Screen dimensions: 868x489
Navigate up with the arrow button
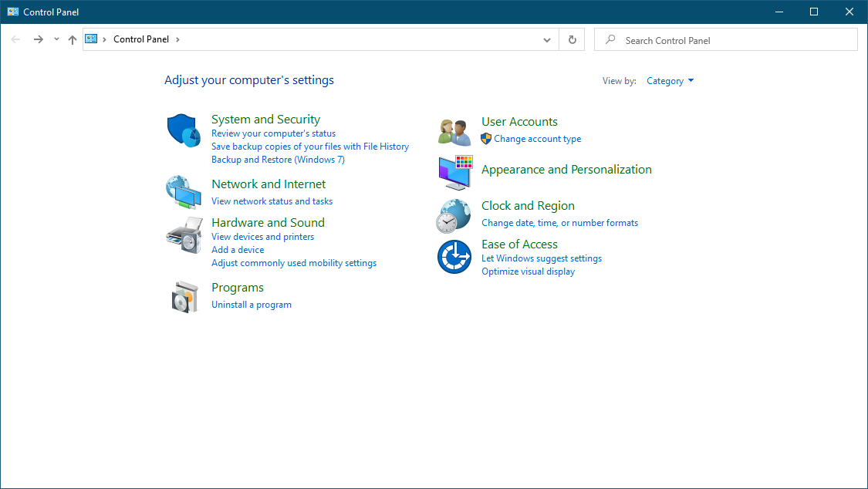tap(72, 39)
